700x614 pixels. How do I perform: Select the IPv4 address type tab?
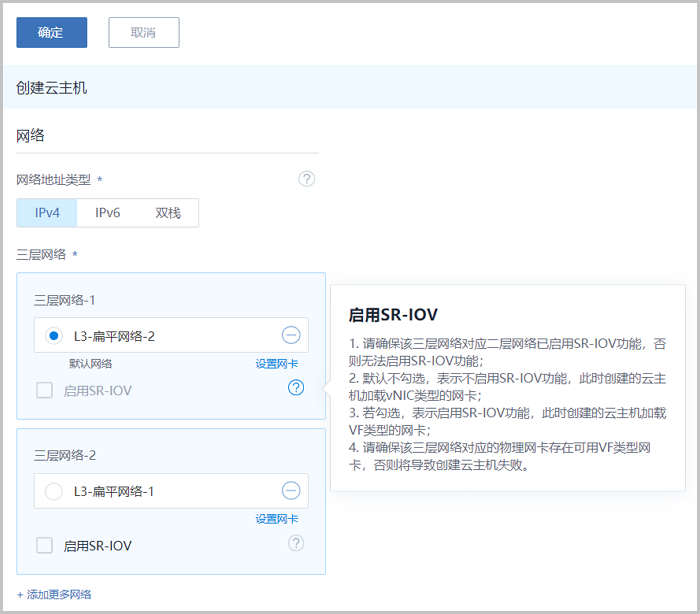(x=47, y=213)
